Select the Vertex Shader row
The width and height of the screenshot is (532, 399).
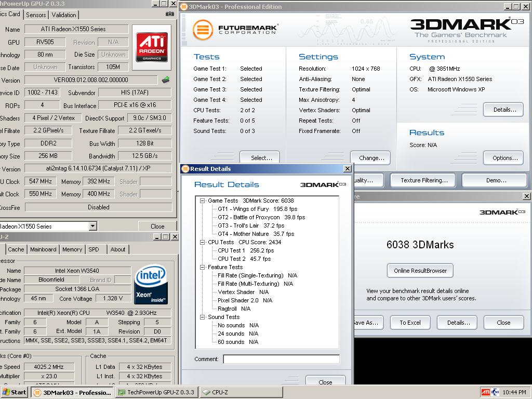tap(243, 292)
